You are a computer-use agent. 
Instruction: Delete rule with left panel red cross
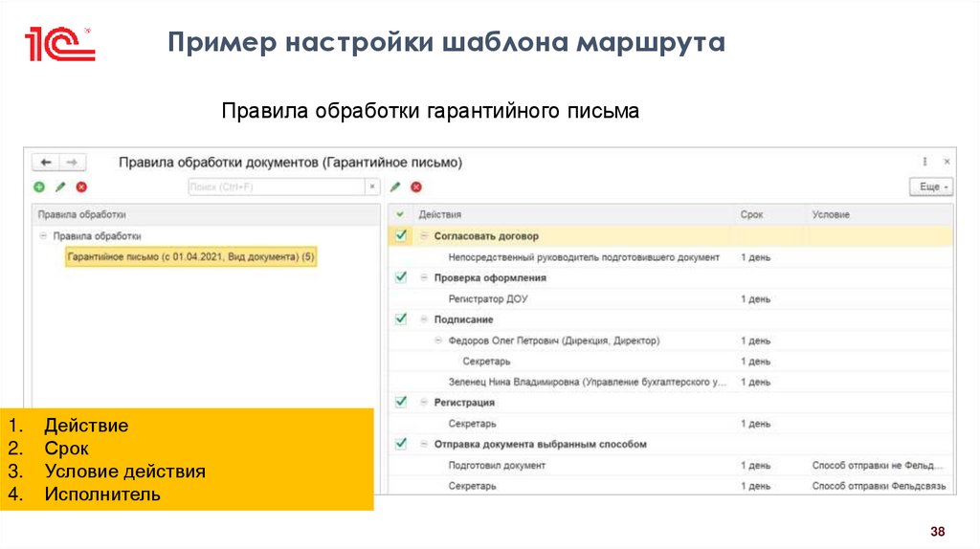(x=81, y=187)
